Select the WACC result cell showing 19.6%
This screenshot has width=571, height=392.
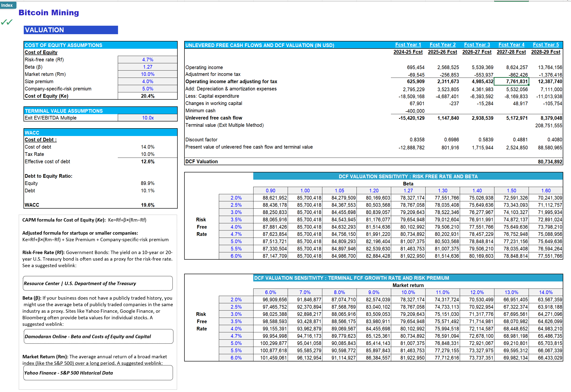point(148,205)
